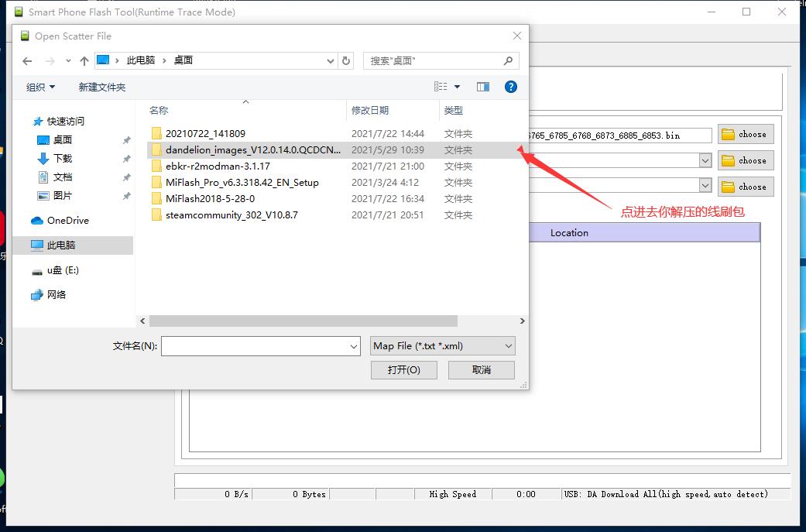Open the 组织 menu

coord(40,88)
